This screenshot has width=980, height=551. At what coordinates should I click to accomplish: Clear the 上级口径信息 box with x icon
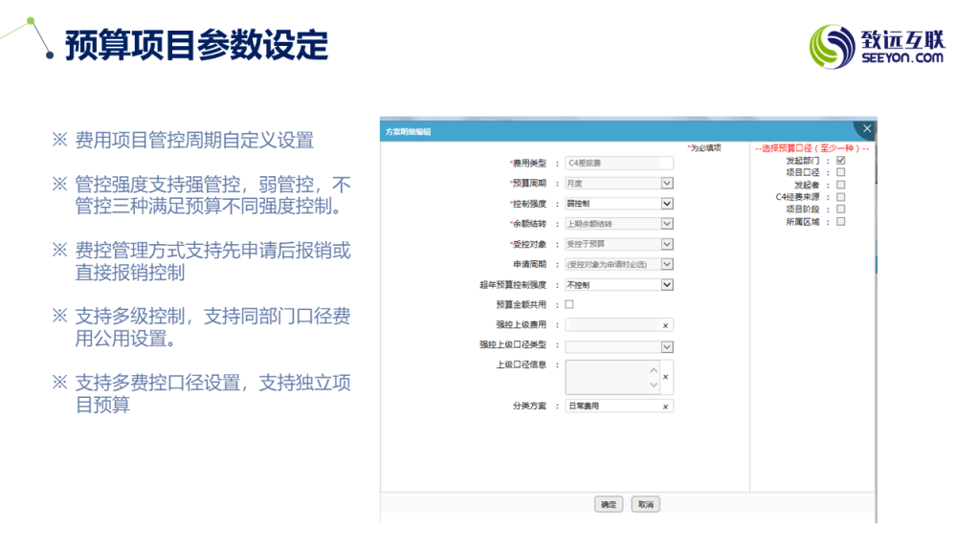tap(665, 377)
